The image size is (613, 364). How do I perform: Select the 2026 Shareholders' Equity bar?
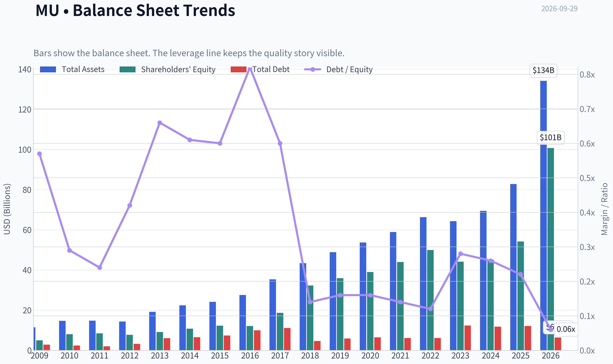551,249
